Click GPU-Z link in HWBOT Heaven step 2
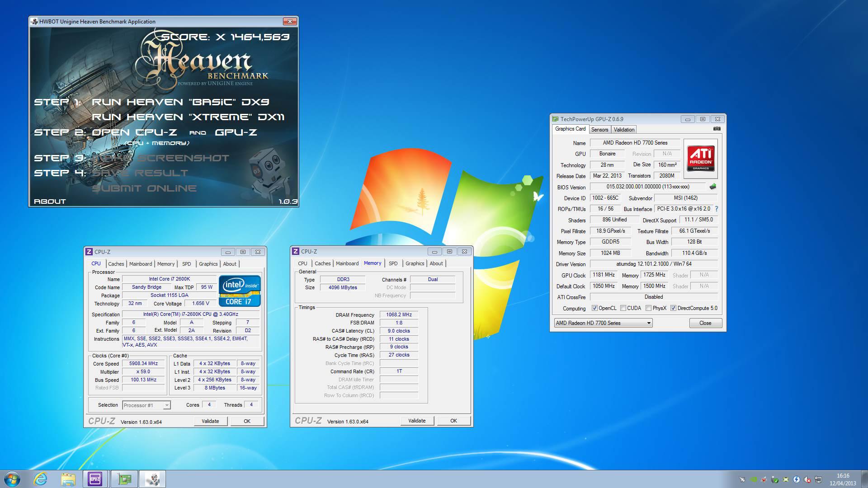This screenshot has width=868, height=488. 236,132
